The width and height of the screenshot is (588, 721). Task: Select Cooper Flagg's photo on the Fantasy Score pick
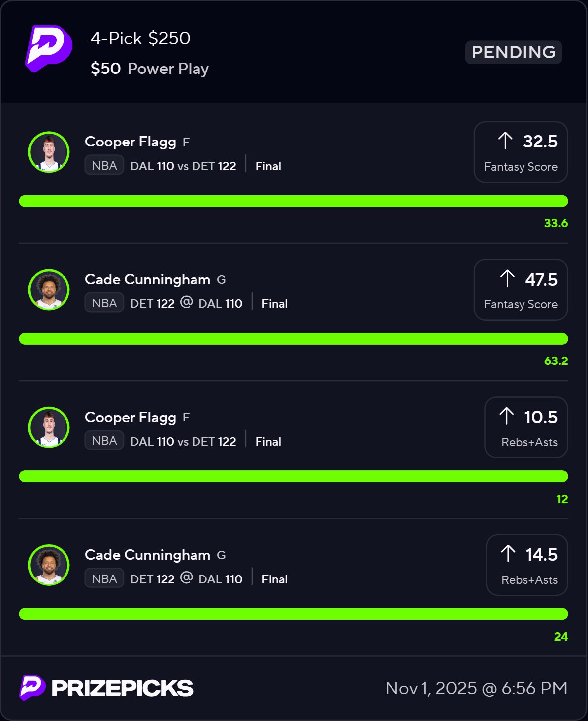pyautogui.click(x=49, y=152)
